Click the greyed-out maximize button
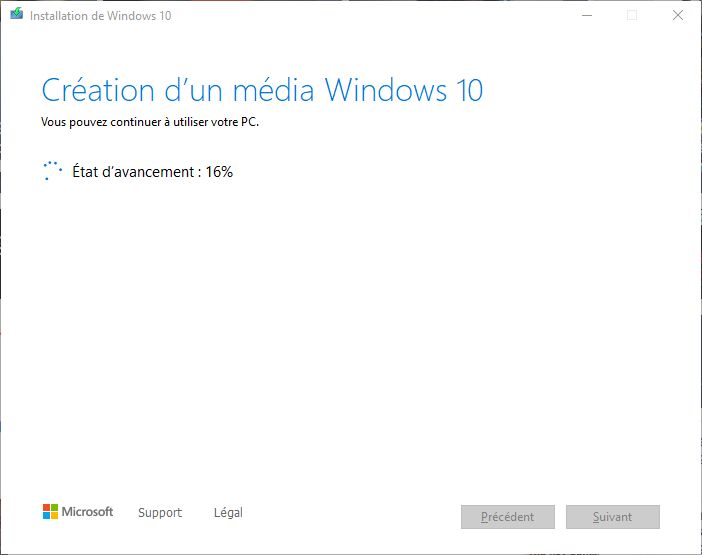 pos(631,16)
